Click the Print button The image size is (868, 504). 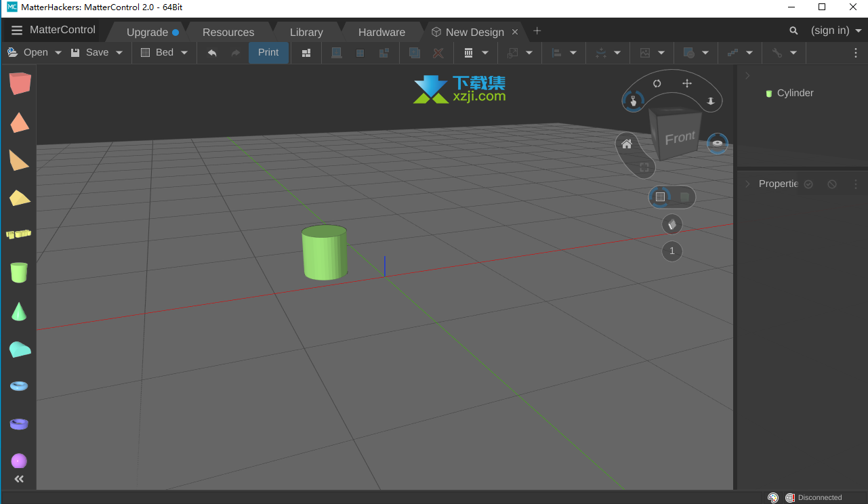coord(268,52)
